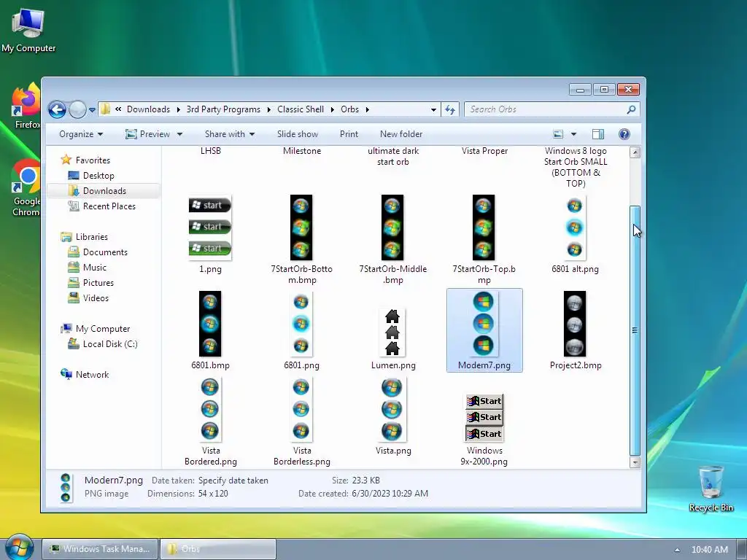This screenshot has width=747, height=560.
Task: Click the Milestone folder name
Action: [301, 151]
